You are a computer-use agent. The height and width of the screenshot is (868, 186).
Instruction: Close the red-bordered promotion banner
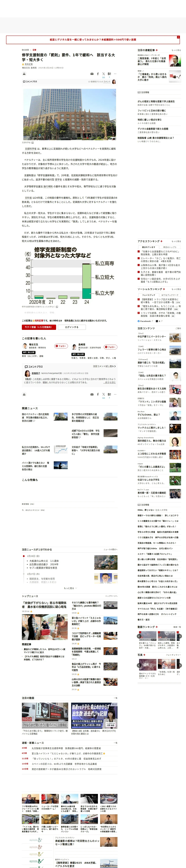tap(178, 37)
